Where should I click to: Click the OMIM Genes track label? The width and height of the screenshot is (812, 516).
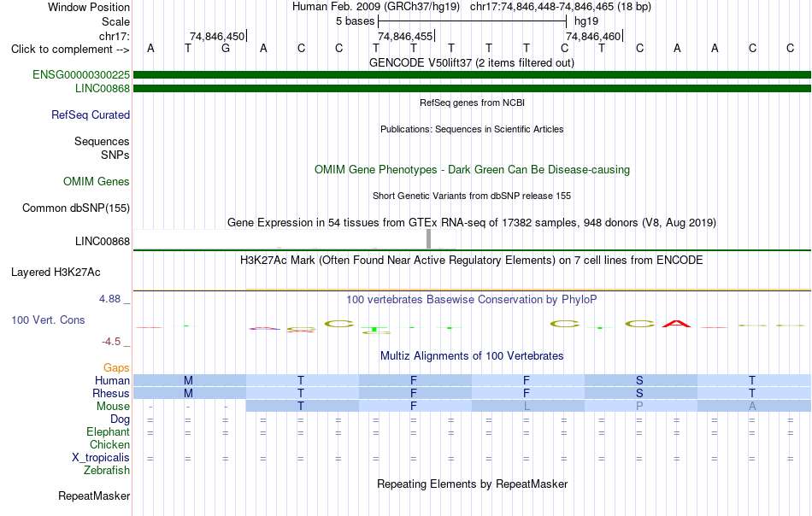coord(97,182)
